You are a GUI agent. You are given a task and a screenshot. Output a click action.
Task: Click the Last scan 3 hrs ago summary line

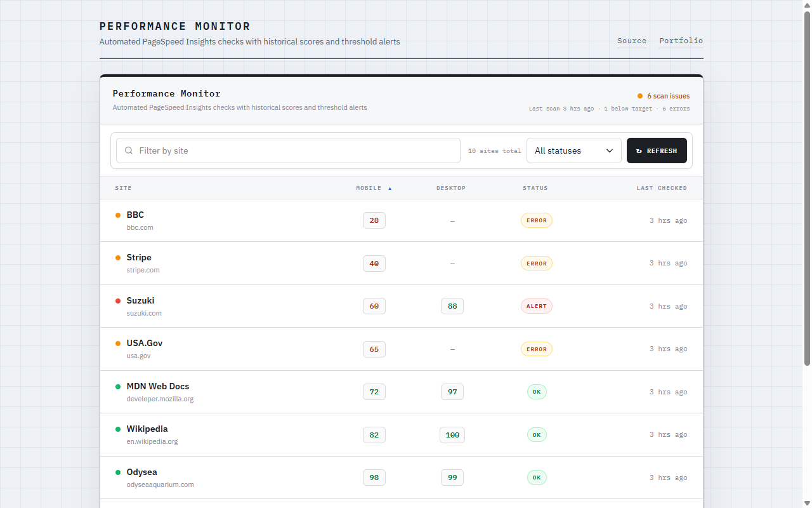pos(610,109)
